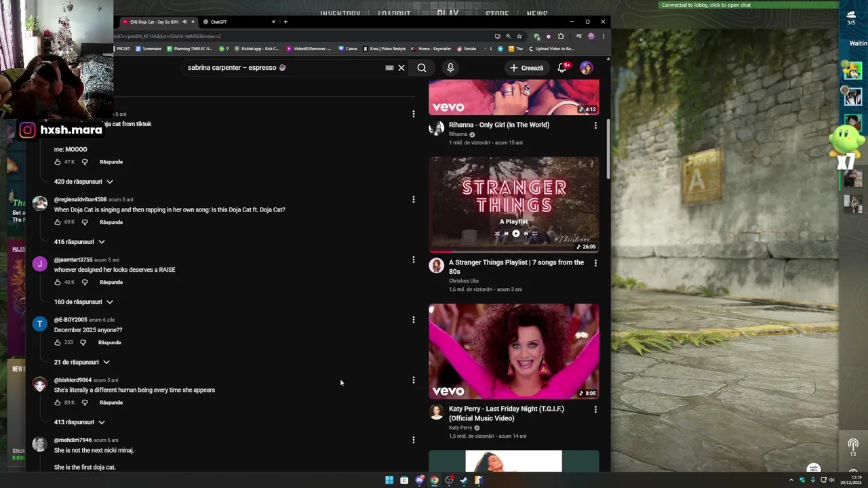Open the Windows Start menu
The width and height of the screenshot is (868, 488).
click(389, 480)
